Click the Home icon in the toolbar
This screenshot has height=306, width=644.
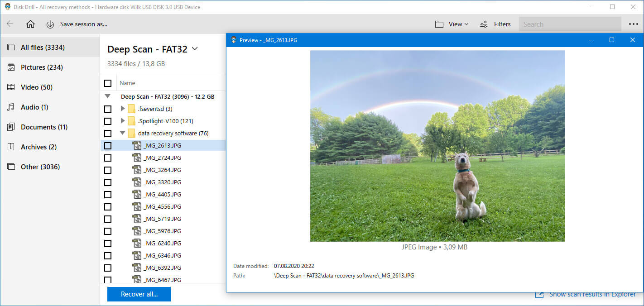(x=30, y=24)
